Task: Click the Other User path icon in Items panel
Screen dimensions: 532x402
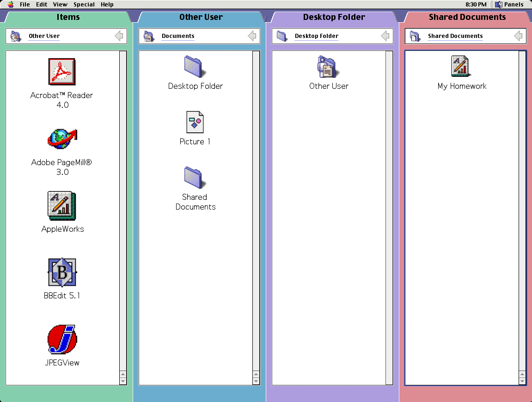Action: 16,36
